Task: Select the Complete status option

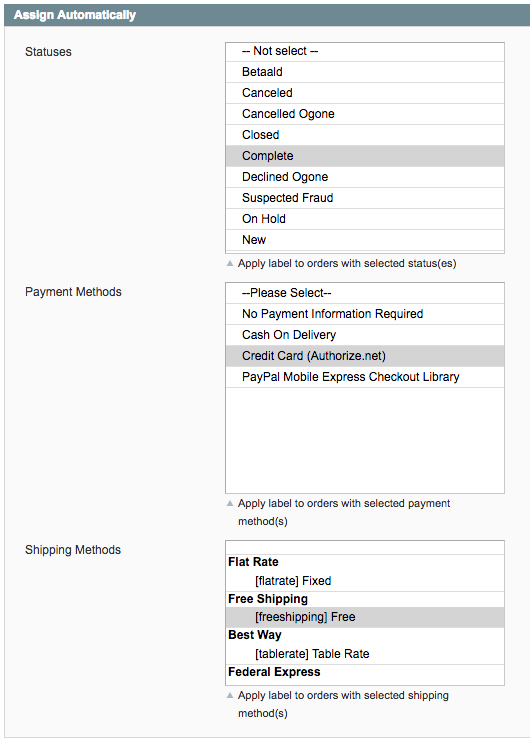Action: coord(365,156)
